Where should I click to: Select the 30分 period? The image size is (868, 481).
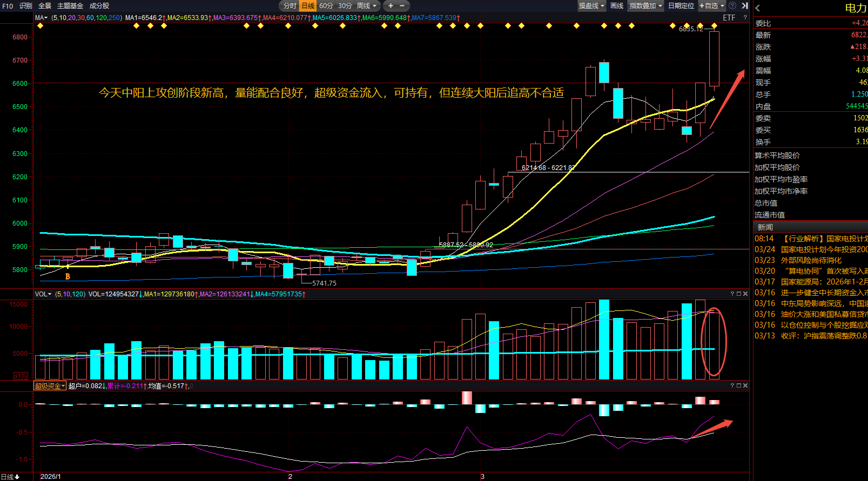point(345,6)
